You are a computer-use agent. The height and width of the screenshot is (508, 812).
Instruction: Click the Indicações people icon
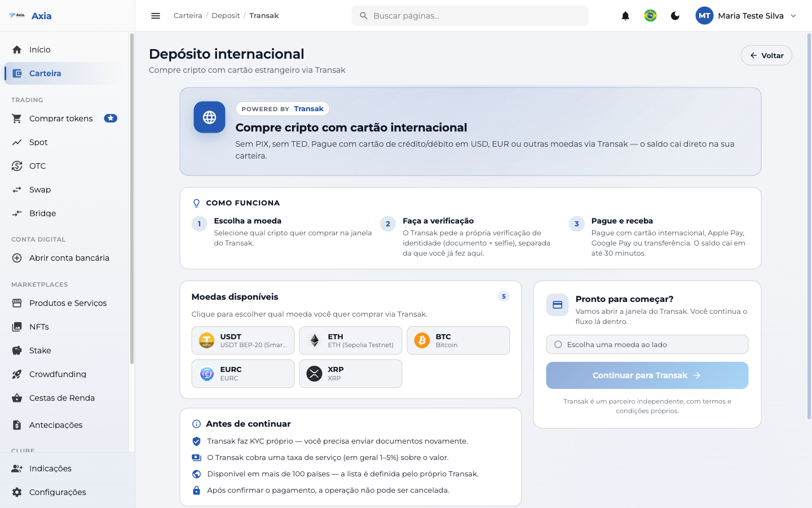click(x=17, y=468)
